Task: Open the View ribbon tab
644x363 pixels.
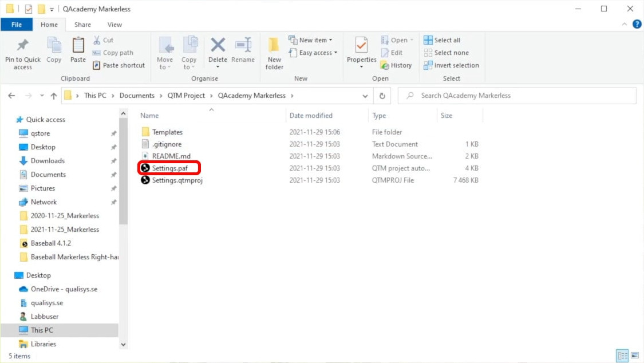Action: point(114,25)
